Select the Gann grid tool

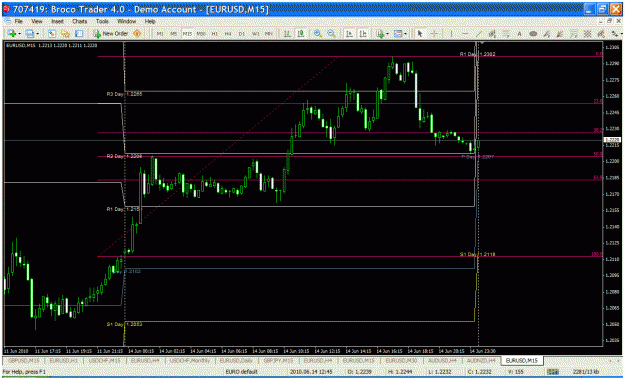point(587,34)
